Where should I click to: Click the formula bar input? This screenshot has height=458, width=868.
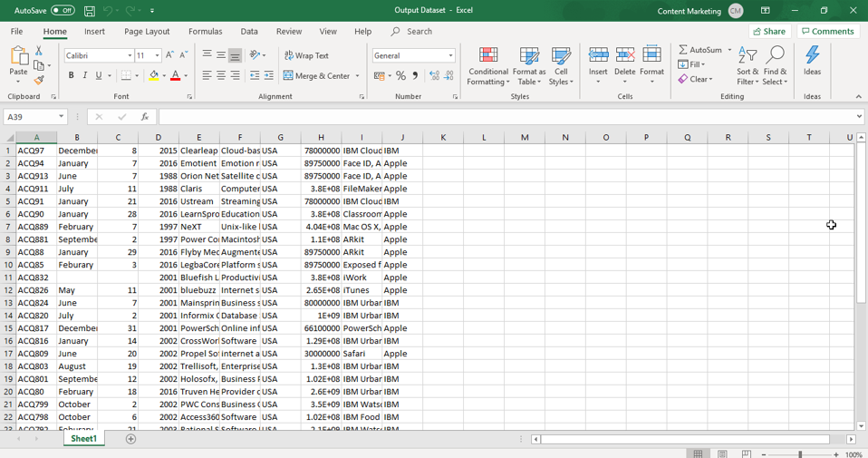point(507,117)
